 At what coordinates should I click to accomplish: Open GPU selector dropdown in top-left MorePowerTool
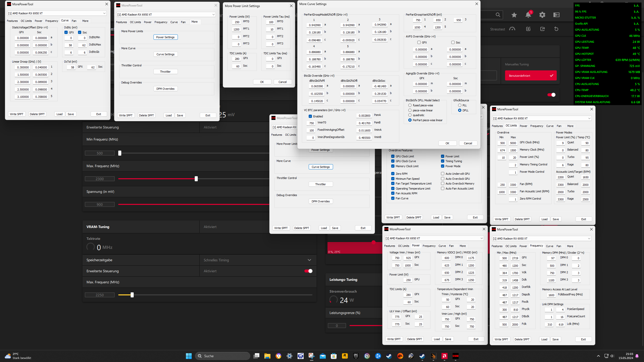point(104,13)
